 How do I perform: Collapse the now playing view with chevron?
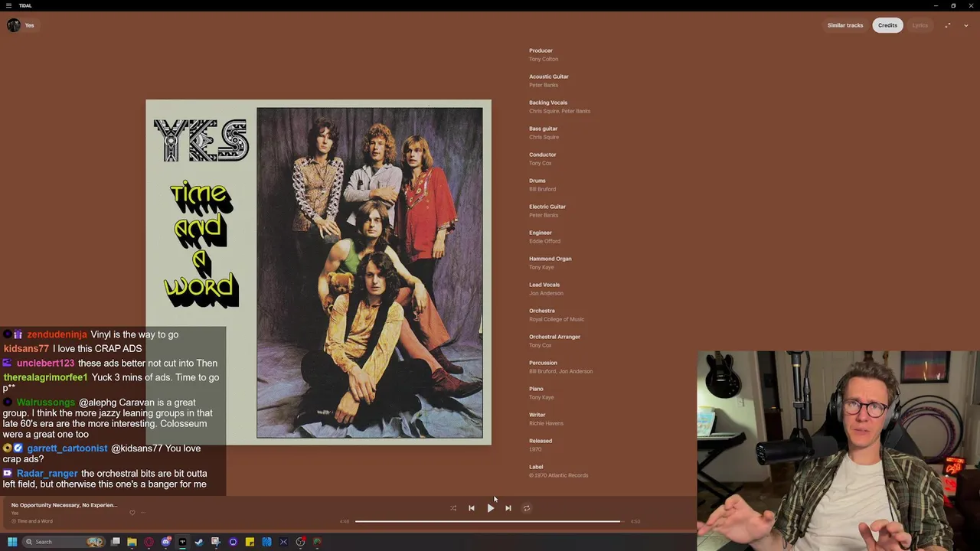tap(966, 25)
